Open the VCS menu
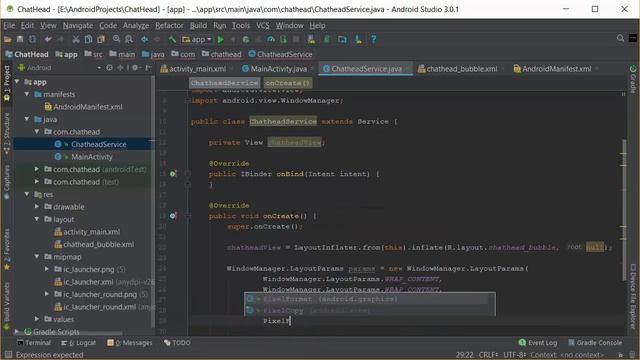The height and width of the screenshot is (360, 640). [x=262, y=25]
